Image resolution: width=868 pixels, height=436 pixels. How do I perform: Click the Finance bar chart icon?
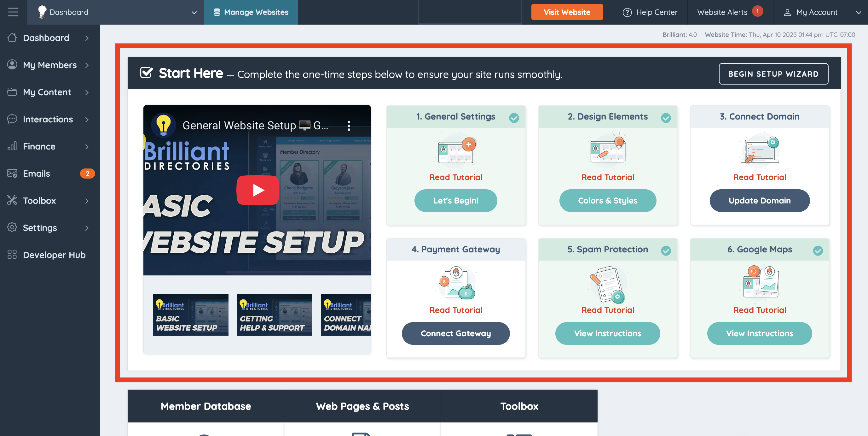click(12, 146)
